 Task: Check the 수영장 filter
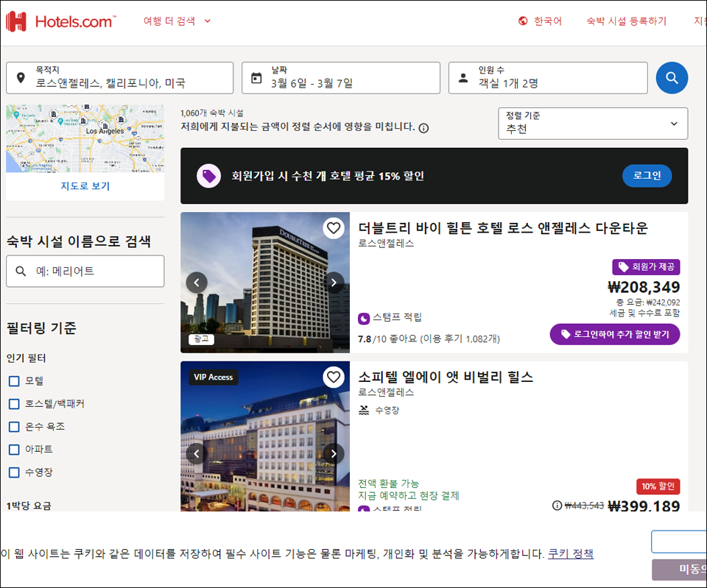(14, 472)
